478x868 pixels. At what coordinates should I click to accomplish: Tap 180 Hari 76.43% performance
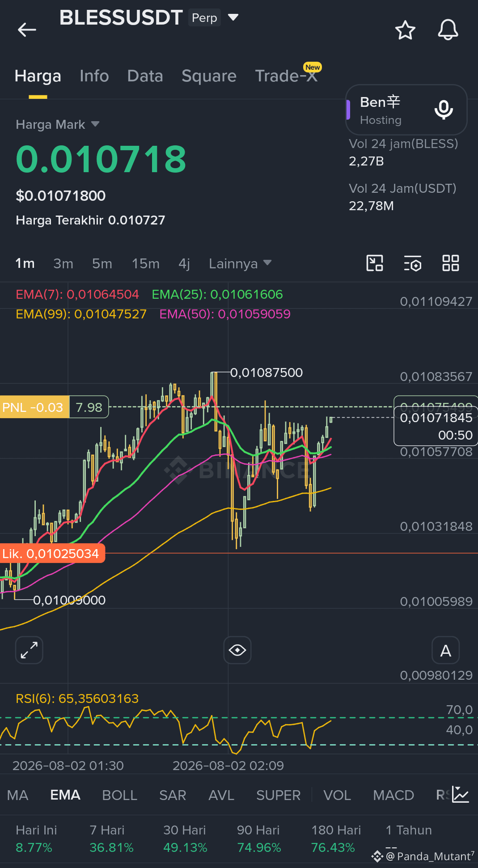point(336,838)
